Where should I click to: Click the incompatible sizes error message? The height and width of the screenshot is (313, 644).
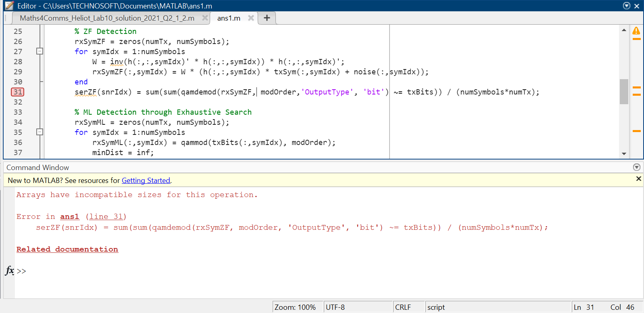coord(137,195)
